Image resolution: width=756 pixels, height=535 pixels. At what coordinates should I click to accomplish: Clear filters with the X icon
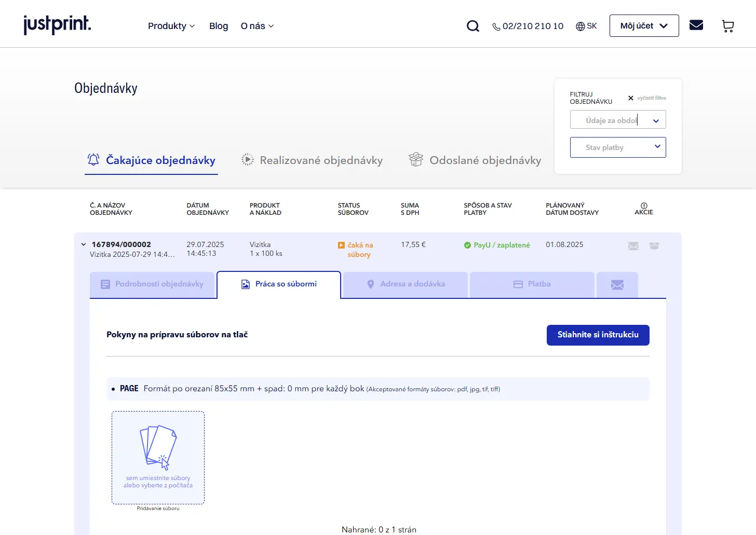click(631, 98)
